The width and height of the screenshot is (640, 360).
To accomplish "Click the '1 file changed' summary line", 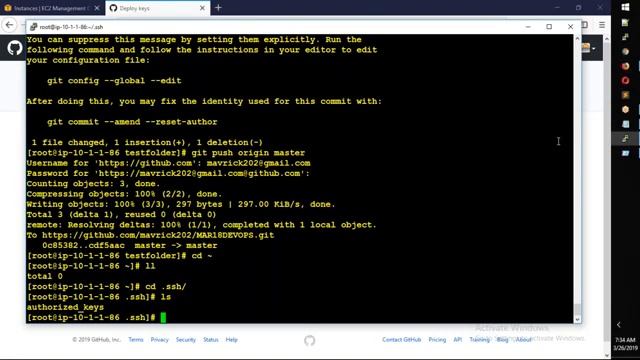I will (147, 142).
